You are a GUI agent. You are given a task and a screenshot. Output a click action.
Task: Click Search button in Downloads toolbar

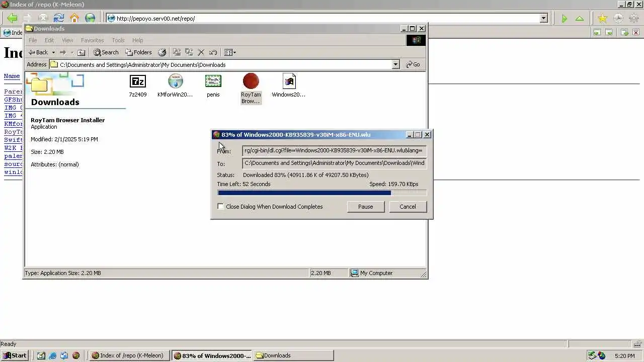pyautogui.click(x=106, y=52)
